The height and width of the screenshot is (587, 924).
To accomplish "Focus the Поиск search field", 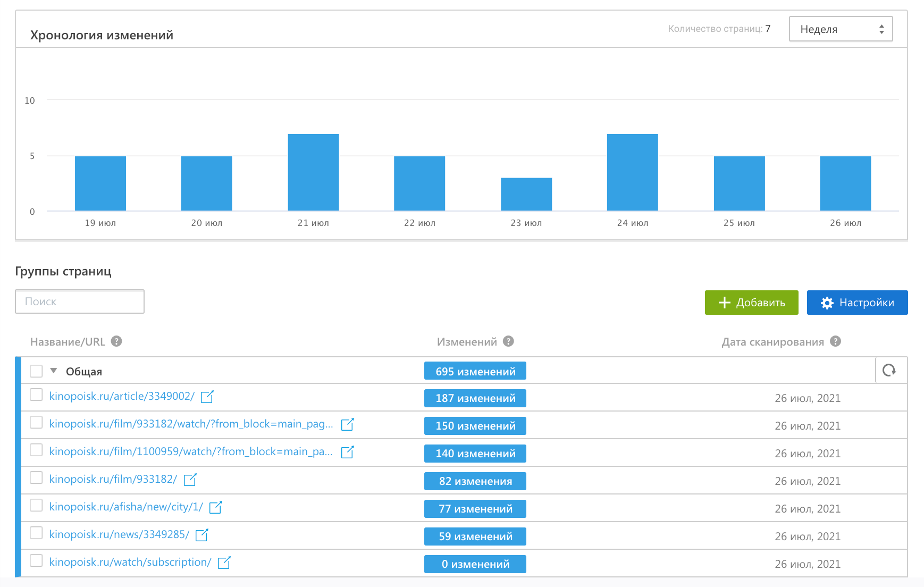I will (x=80, y=301).
